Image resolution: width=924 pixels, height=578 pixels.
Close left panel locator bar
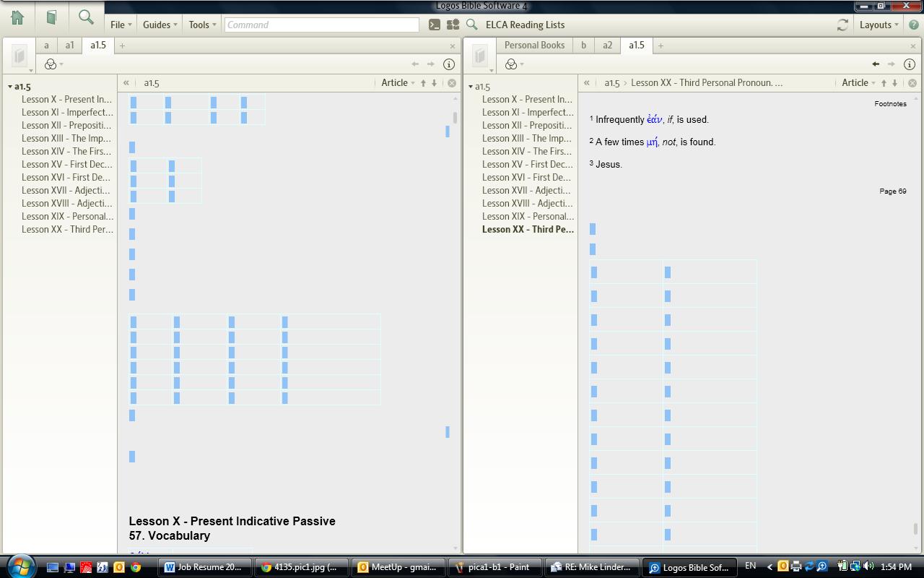(x=452, y=83)
